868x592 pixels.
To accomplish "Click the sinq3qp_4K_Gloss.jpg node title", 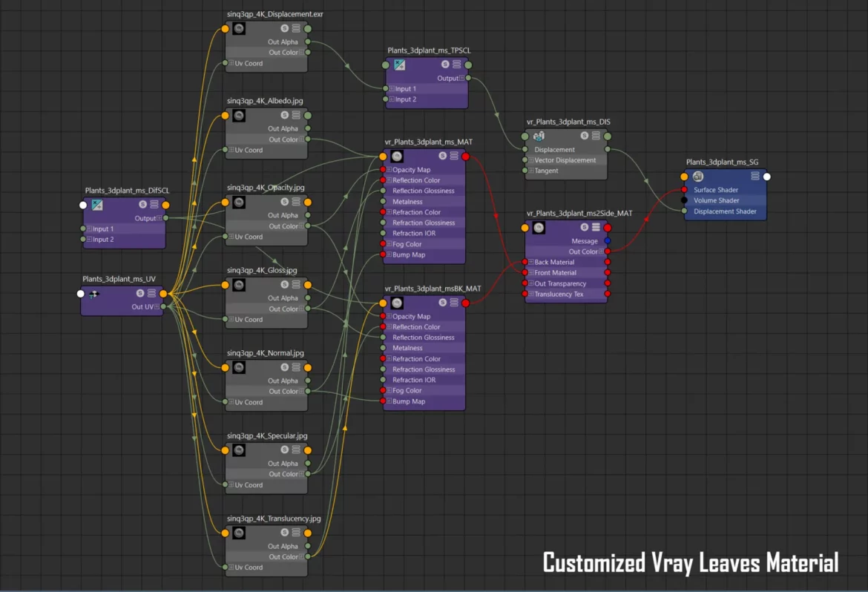I will click(x=262, y=270).
